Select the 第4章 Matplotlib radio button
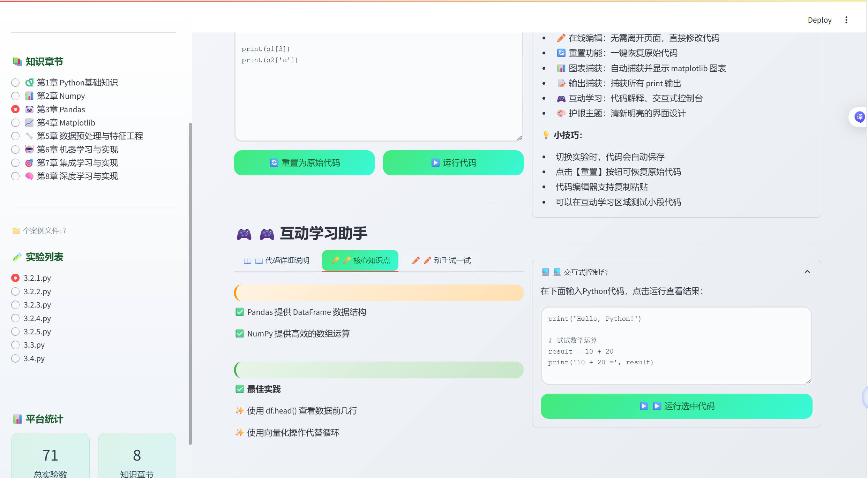 15,123
